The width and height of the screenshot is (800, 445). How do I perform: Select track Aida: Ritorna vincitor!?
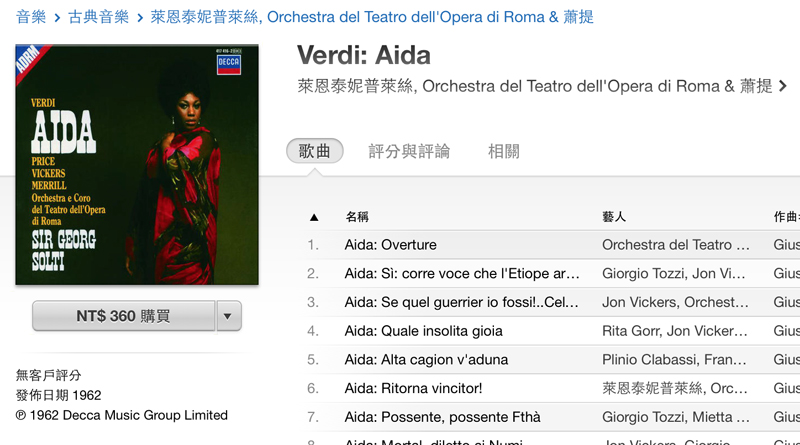(553, 388)
